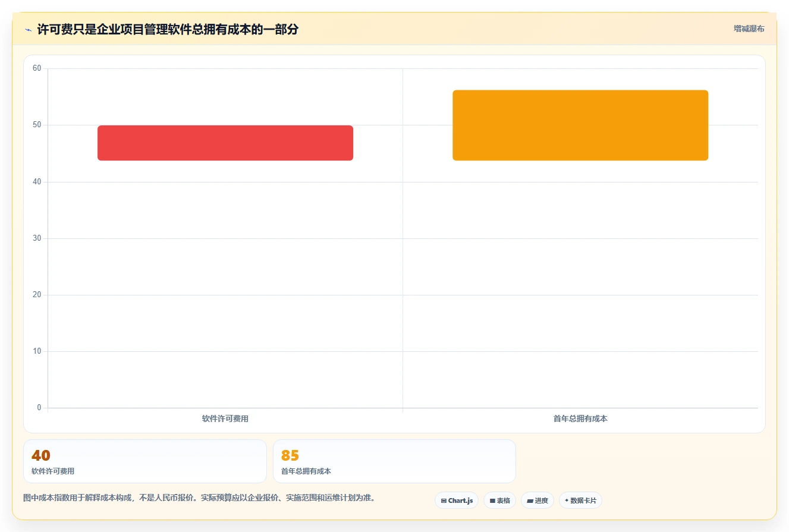Select the 数据卡片 chip
789x532 pixels.
click(x=580, y=500)
